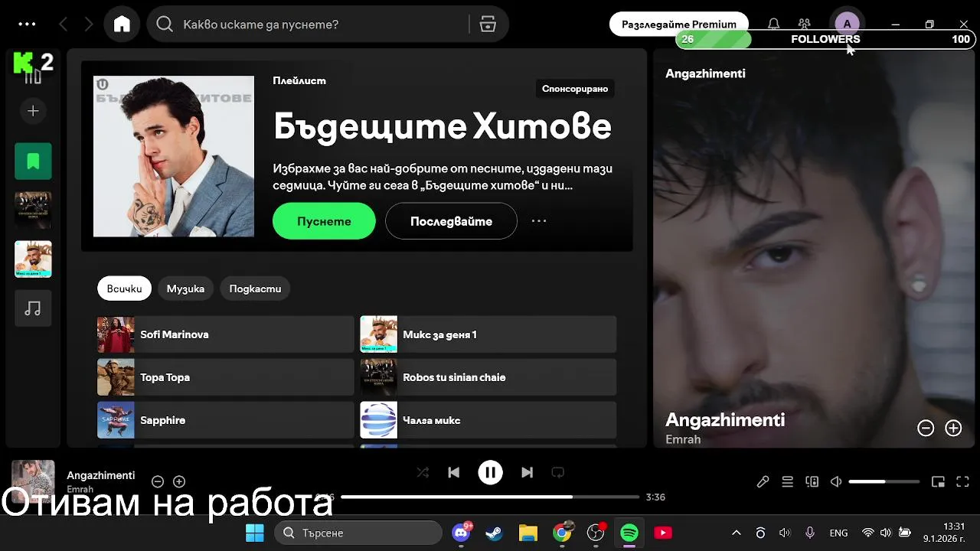
Task: Mute the player volume
Action: [x=836, y=481]
